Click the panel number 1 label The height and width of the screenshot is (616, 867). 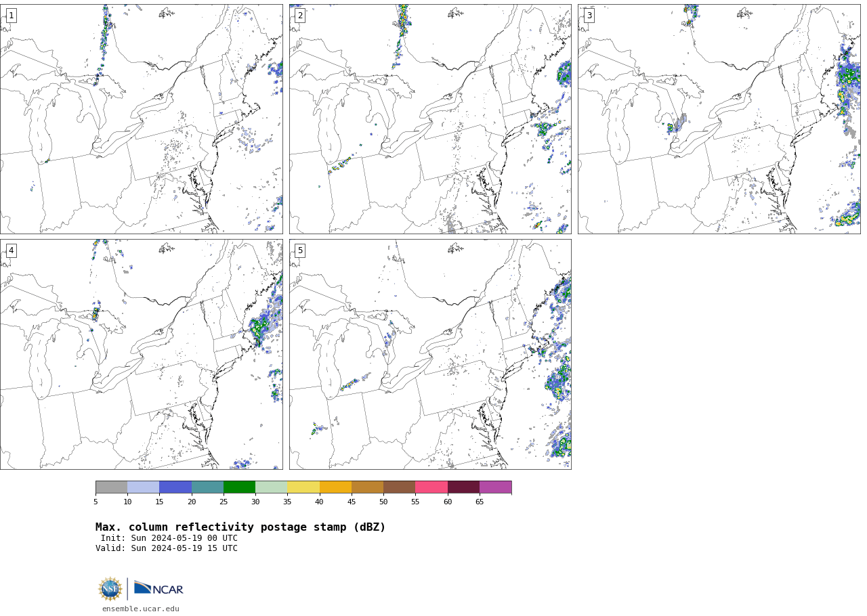11,16
